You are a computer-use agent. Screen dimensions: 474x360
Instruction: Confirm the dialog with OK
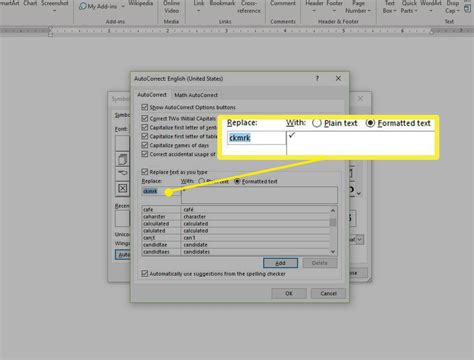coord(289,293)
